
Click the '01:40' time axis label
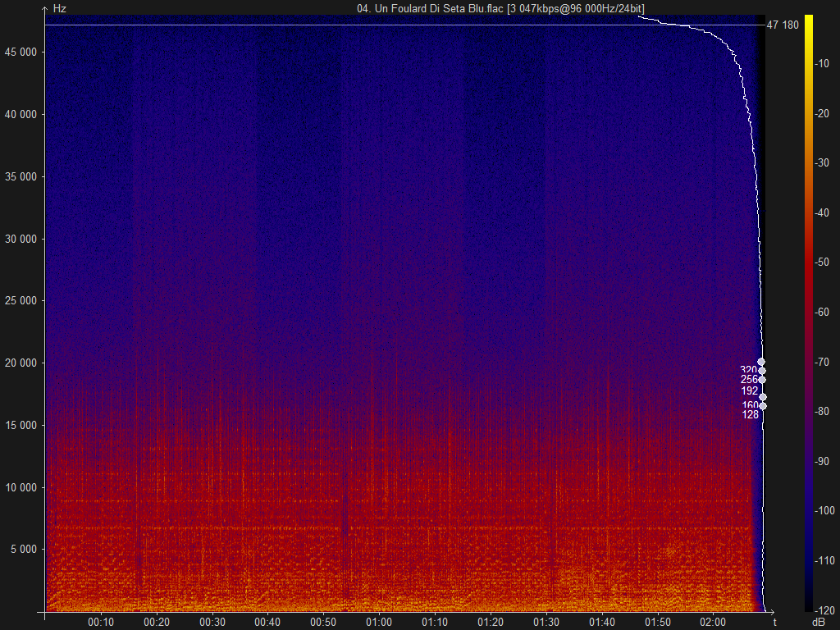(x=601, y=622)
